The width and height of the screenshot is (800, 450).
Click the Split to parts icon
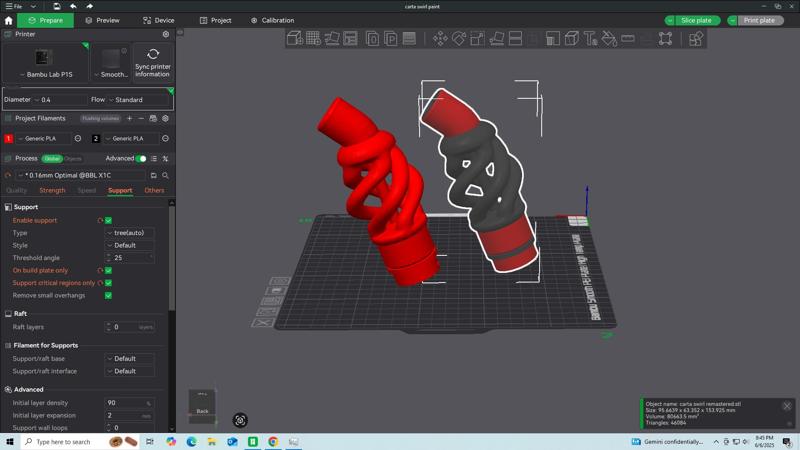coord(391,38)
